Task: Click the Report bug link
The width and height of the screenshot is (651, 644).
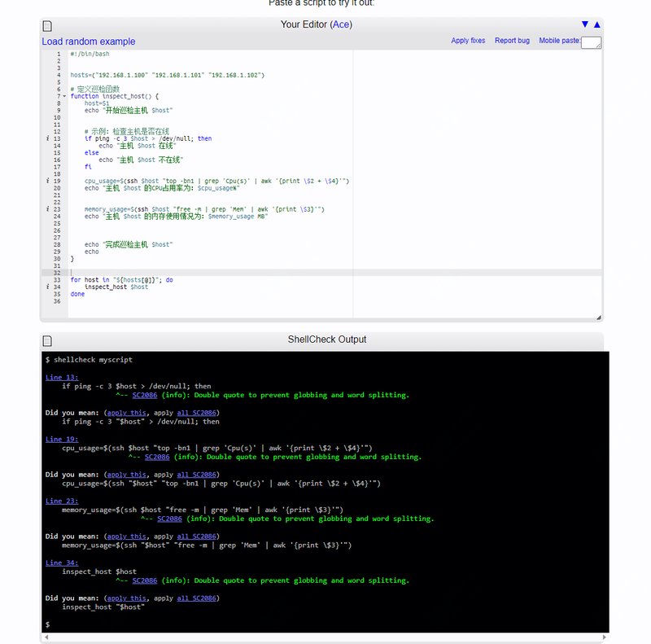Action: pyautogui.click(x=512, y=41)
